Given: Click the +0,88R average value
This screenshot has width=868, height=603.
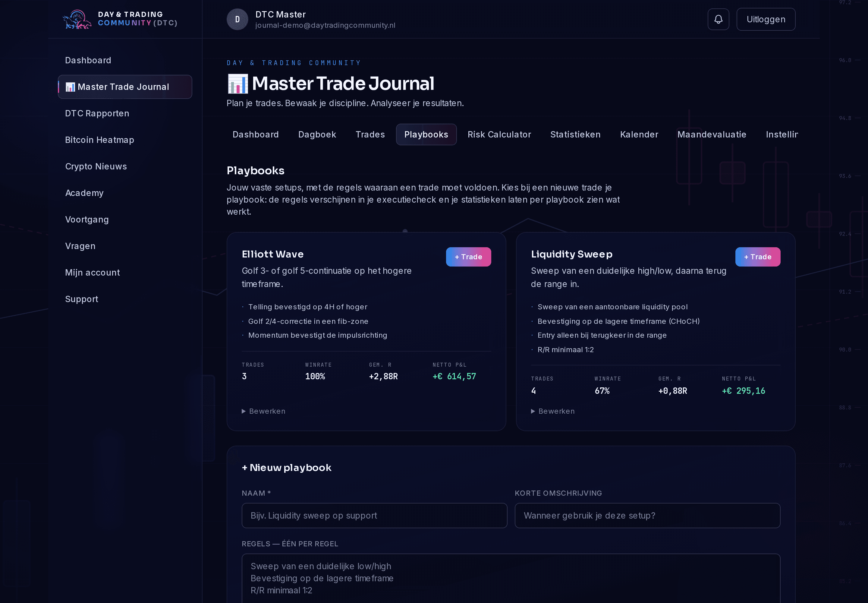Looking at the screenshot, I should pyautogui.click(x=673, y=391).
